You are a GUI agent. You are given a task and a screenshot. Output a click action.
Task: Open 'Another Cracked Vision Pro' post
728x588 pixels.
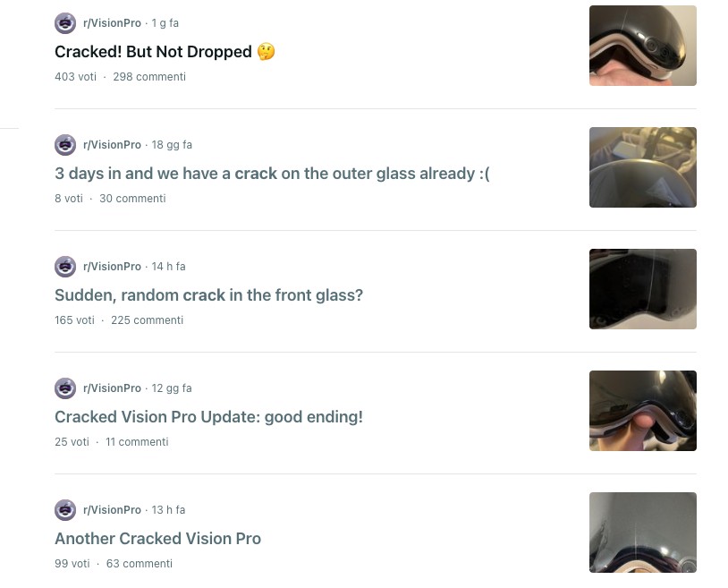158,539
